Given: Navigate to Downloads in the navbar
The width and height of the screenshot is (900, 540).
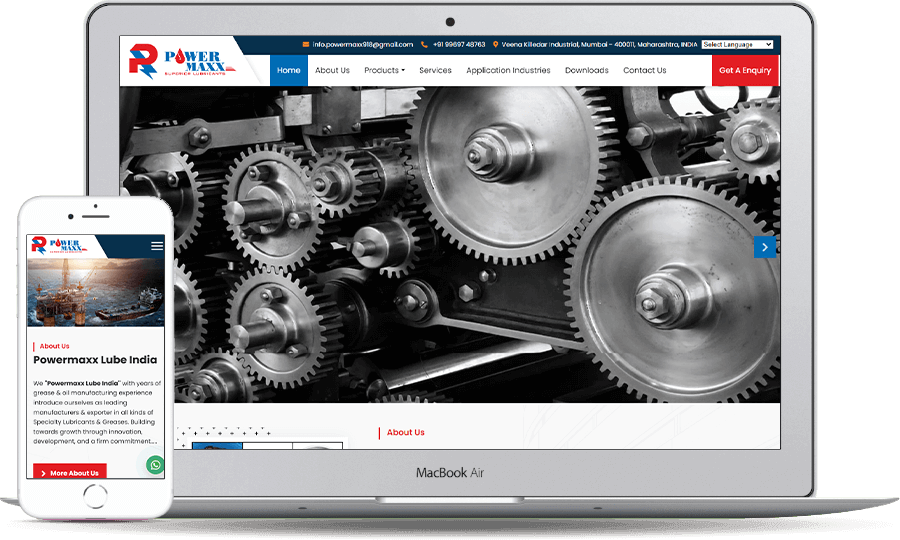Looking at the screenshot, I should pyautogui.click(x=586, y=70).
